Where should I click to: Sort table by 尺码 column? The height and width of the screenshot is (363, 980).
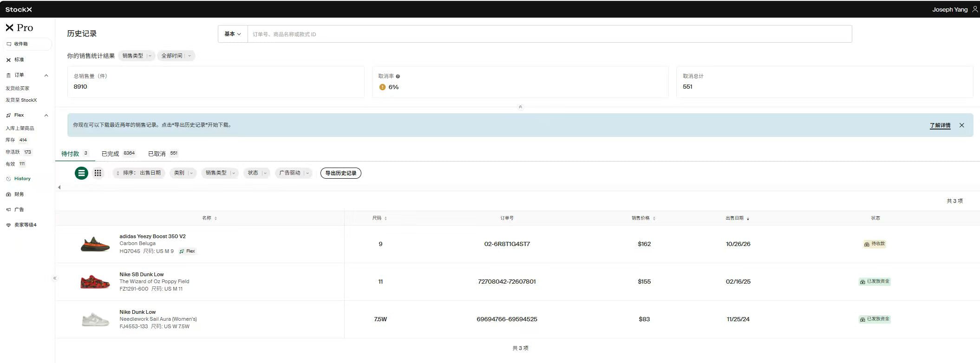[379, 218]
